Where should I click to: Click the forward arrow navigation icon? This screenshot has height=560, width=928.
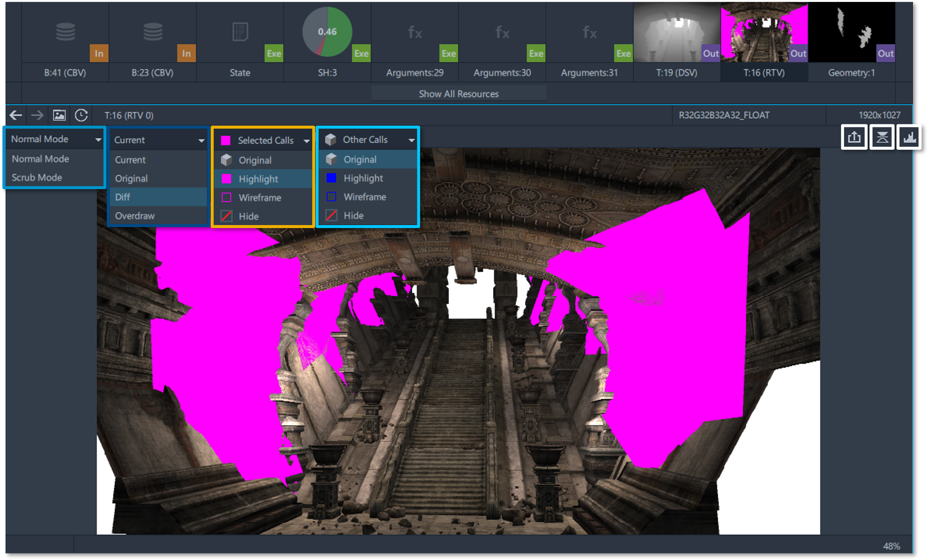37,115
